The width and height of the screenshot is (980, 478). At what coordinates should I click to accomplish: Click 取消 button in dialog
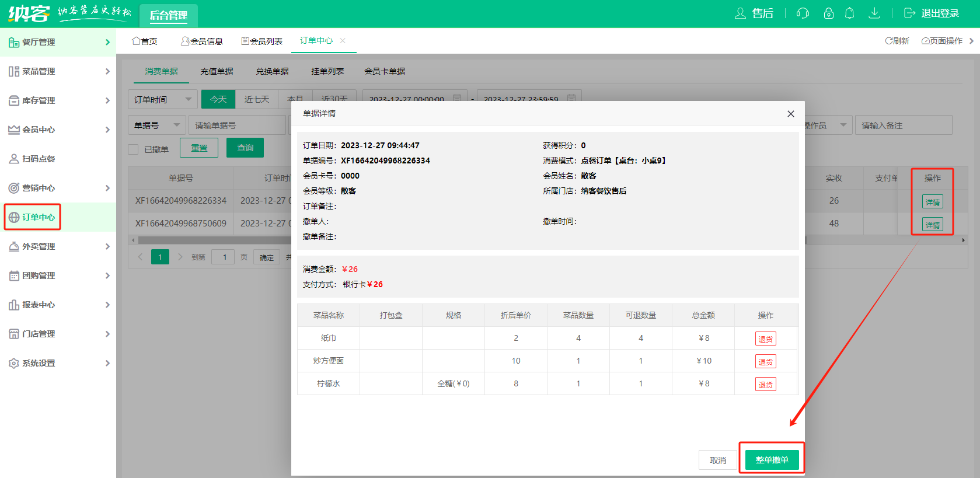(718, 460)
